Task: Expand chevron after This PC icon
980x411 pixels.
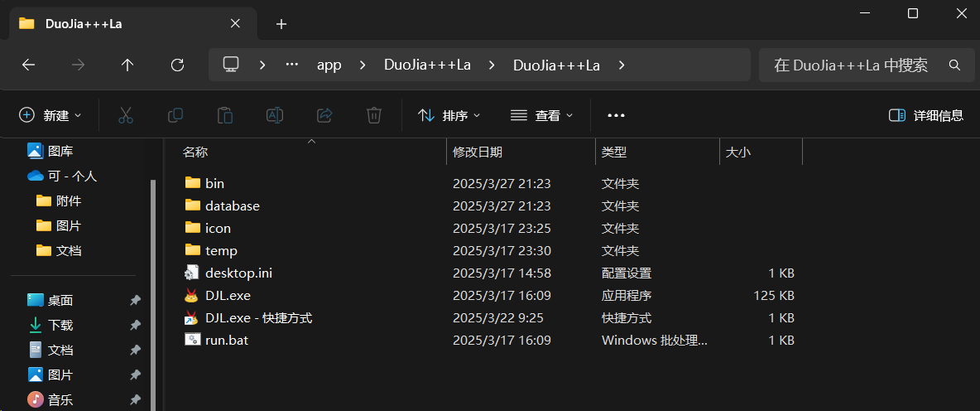Action: (262, 65)
